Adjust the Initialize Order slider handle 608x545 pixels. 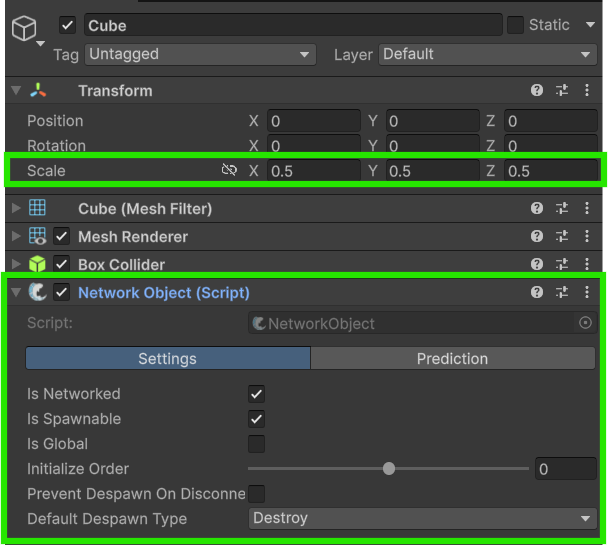389,469
